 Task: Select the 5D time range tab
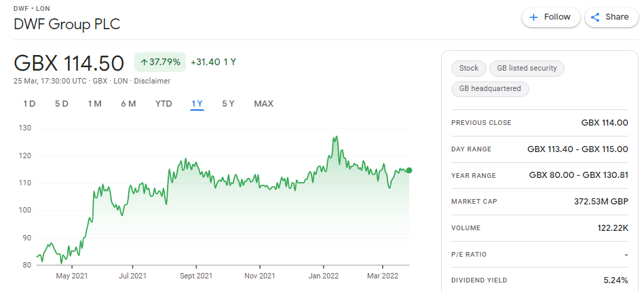tap(62, 104)
